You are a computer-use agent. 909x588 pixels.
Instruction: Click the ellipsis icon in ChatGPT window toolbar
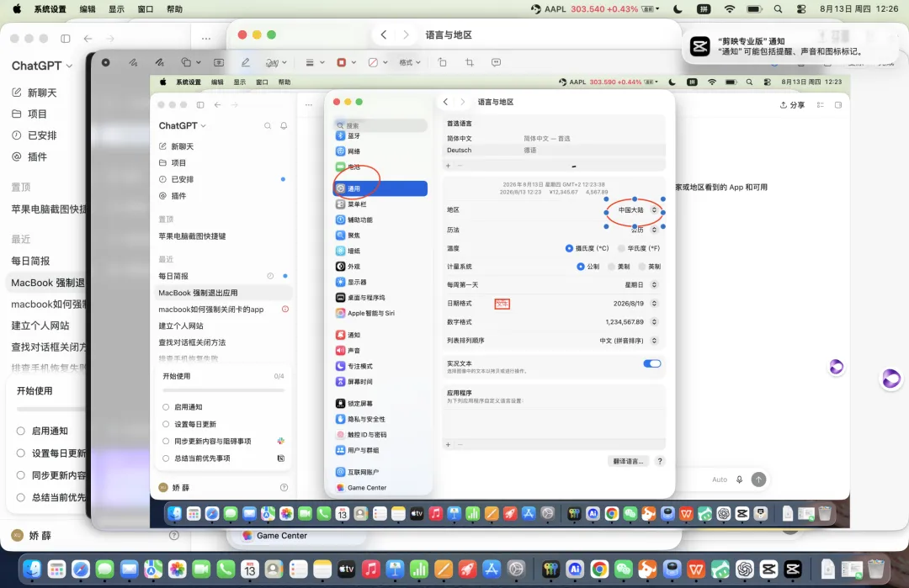pos(206,38)
